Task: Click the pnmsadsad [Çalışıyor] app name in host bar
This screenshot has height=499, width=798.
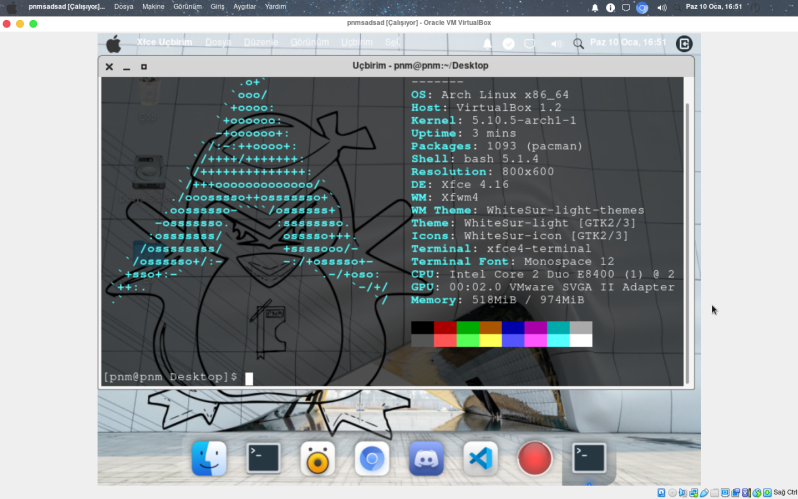Action: 67,7
